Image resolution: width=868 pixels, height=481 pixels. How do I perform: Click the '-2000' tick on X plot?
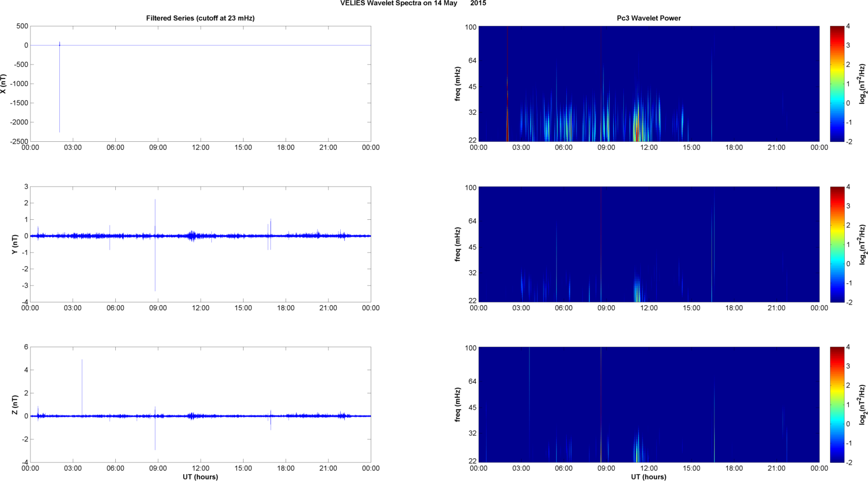(x=19, y=122)
